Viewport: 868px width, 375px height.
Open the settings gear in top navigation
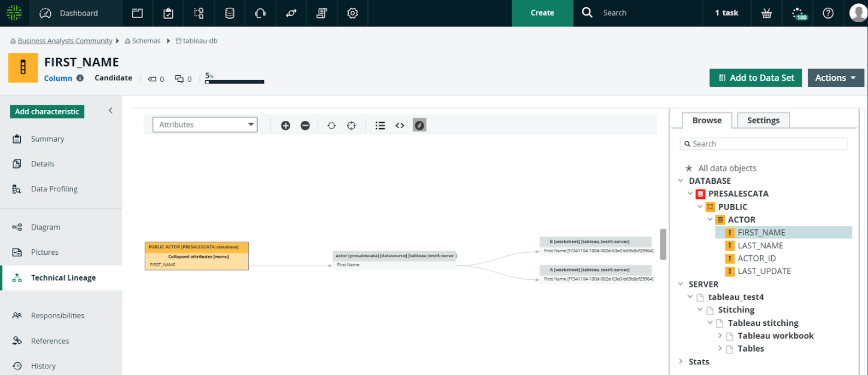pyautogui.click(x=352, y=13)
